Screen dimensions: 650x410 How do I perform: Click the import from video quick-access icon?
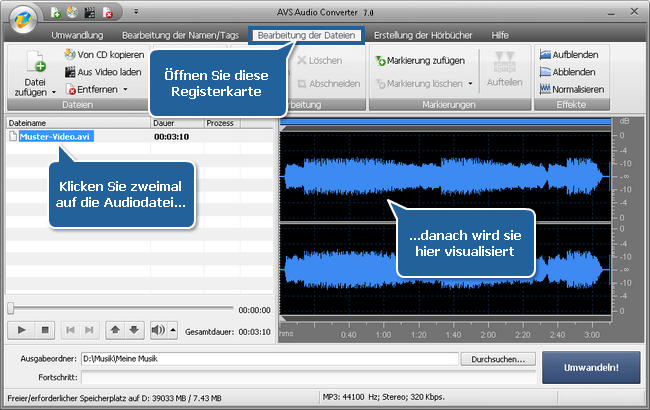click(90, 12)
